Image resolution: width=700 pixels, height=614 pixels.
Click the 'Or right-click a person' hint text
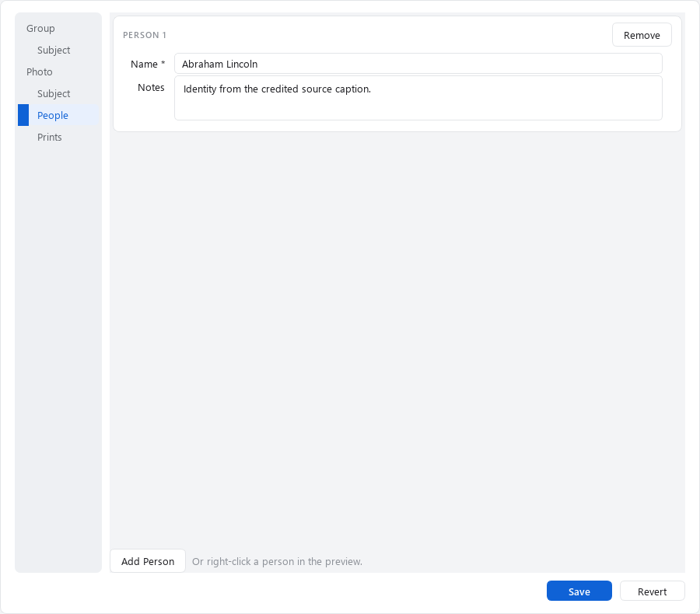277,561
